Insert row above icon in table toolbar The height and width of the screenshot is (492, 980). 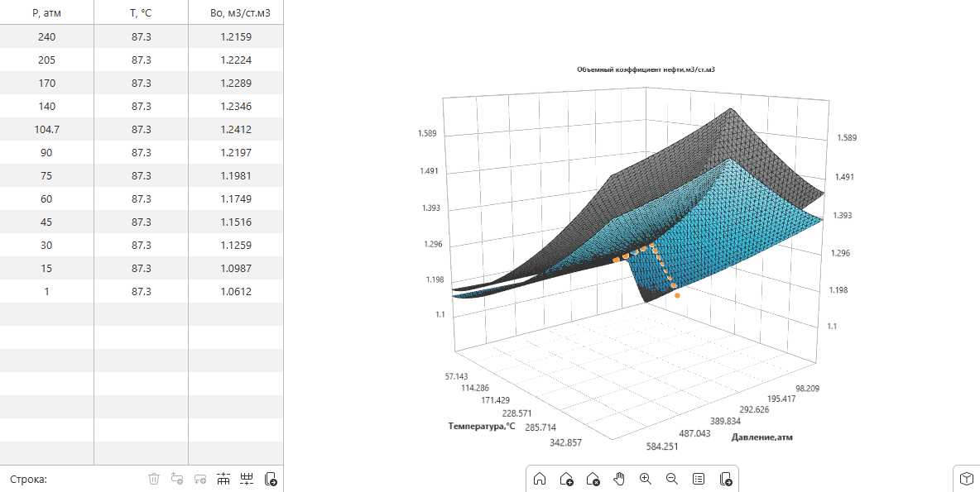(177, 479)
